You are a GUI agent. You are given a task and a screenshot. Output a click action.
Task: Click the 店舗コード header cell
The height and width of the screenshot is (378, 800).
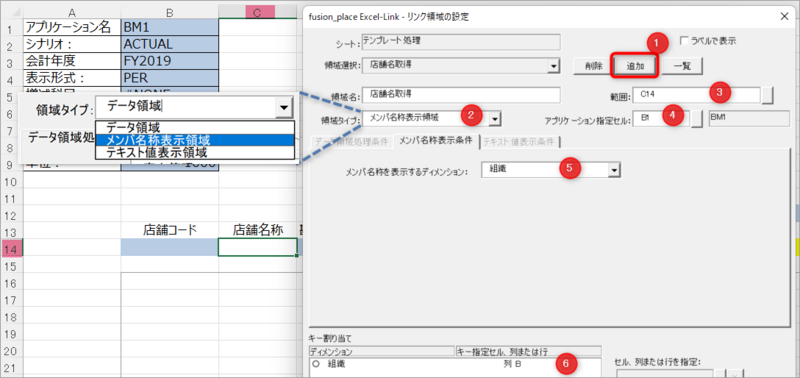pyautogui.click(x=169, y=230)
